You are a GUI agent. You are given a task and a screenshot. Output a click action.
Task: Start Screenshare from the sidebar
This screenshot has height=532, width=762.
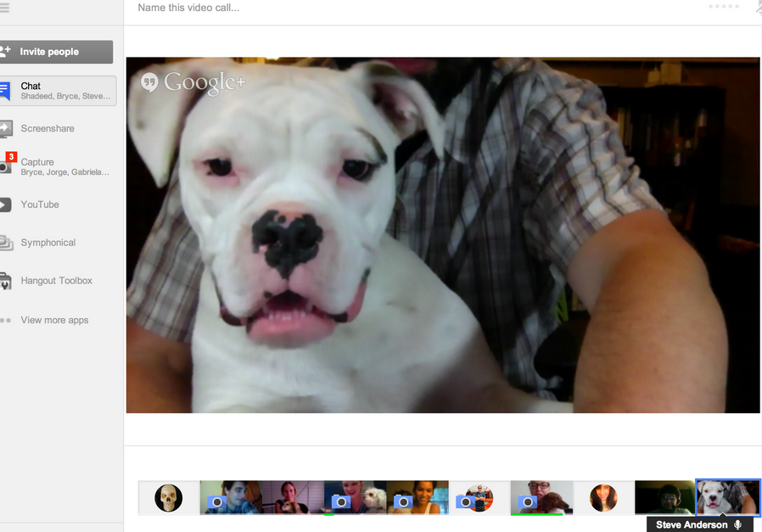48,129
